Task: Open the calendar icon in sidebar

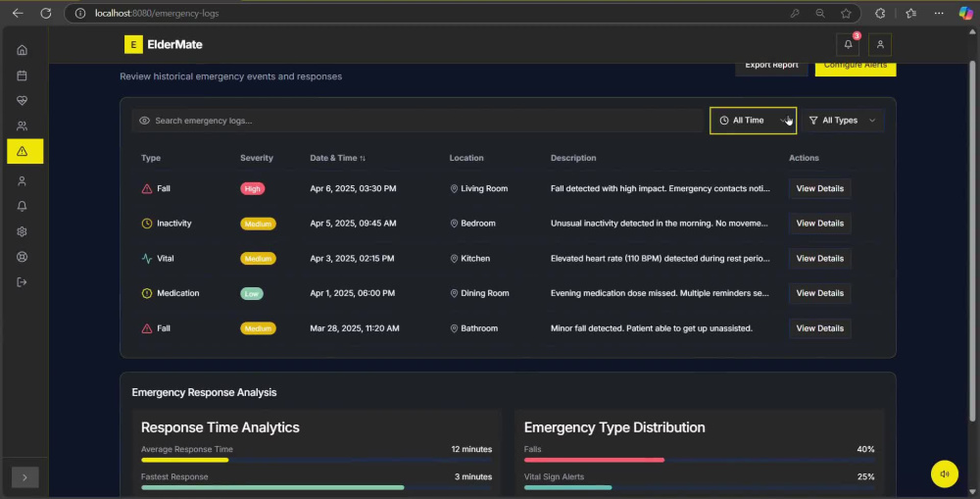Action: 22,75
